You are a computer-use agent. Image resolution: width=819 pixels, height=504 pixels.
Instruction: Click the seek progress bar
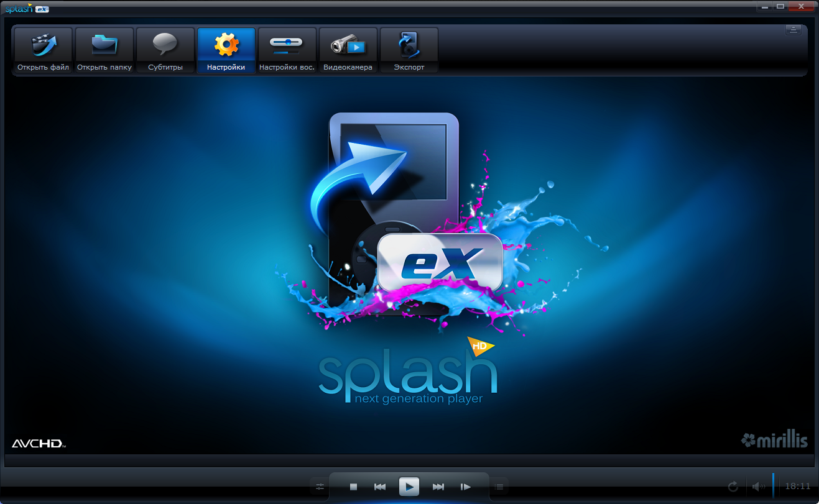409,460
